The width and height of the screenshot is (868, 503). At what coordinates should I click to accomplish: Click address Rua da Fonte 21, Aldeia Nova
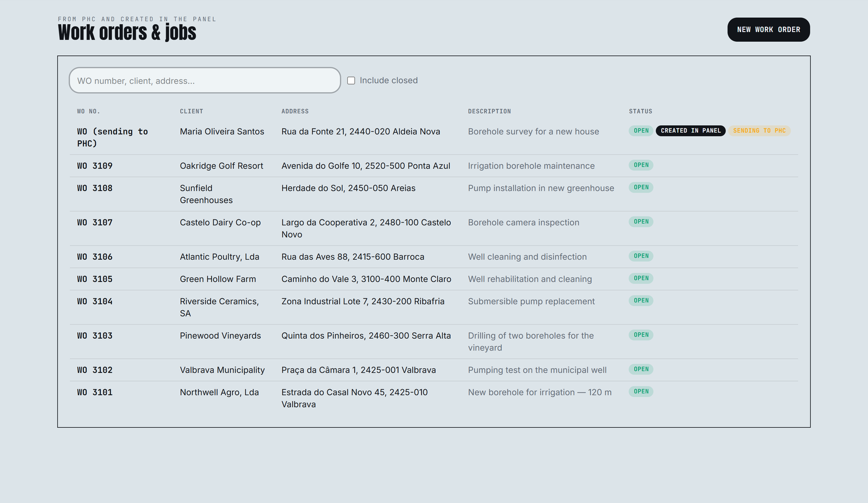click(x=361, y=132)
